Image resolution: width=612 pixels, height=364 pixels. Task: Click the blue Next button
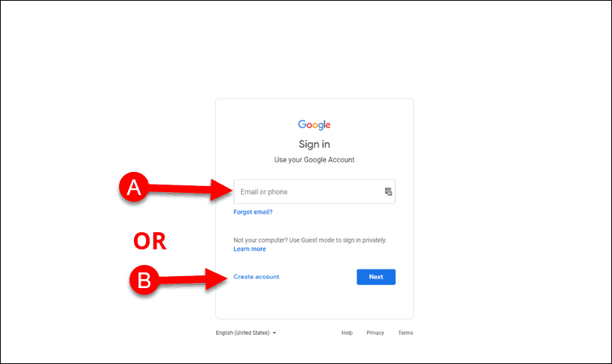(x=376, y=277)
